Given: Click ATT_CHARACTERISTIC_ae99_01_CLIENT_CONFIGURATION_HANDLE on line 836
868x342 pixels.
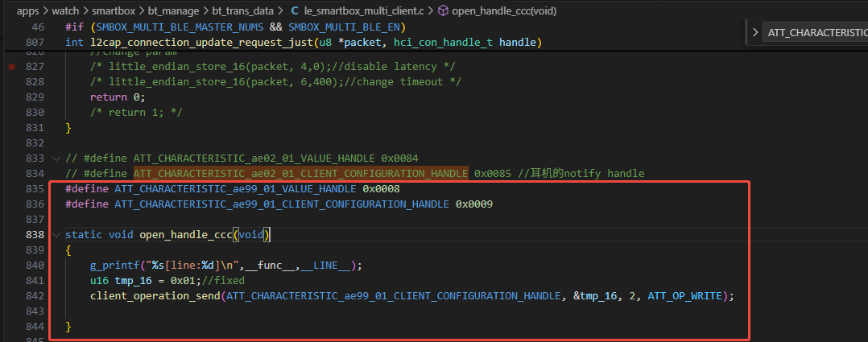Looking at the screenshot, I should [x=282, y=204].
